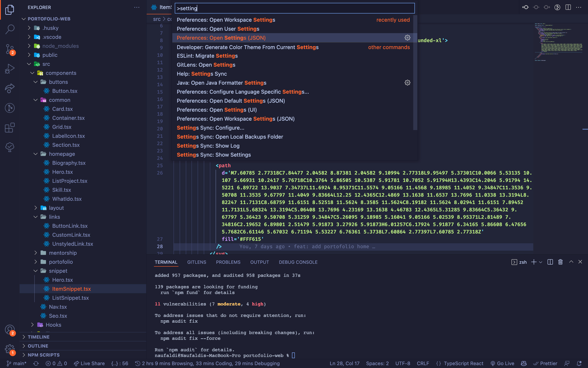Image resolution: width=588 pixels, height=368 pixels.
Task: Click the New Terminal plus icon
Action: 533,262
